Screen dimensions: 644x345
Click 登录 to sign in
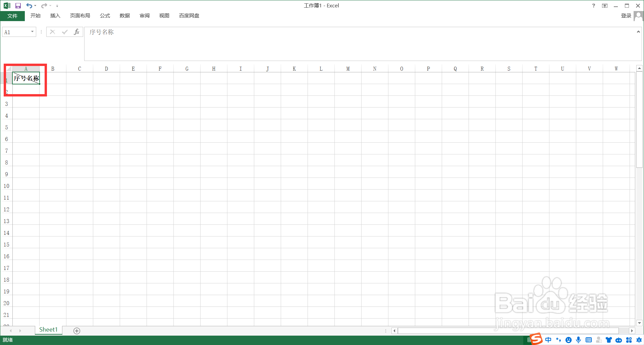(x=626, y=16)
